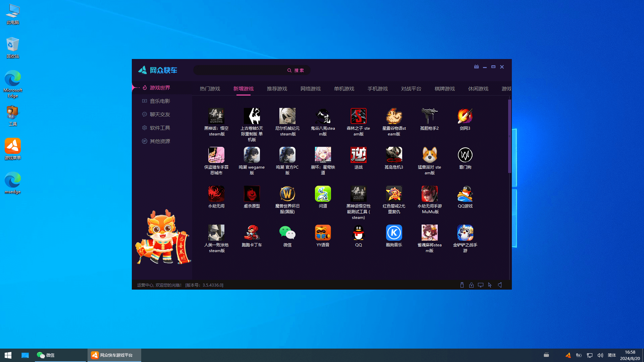The height and width of the screenshot is (362, 644).
Task: Select Microsoft Edge desktop shortcut
Action: click(x=13, y=84)
